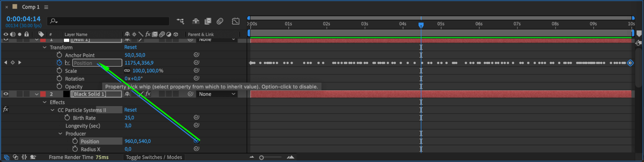
Task: Click the Adjustment Layer column header icon
Action: tap(169, 34)
